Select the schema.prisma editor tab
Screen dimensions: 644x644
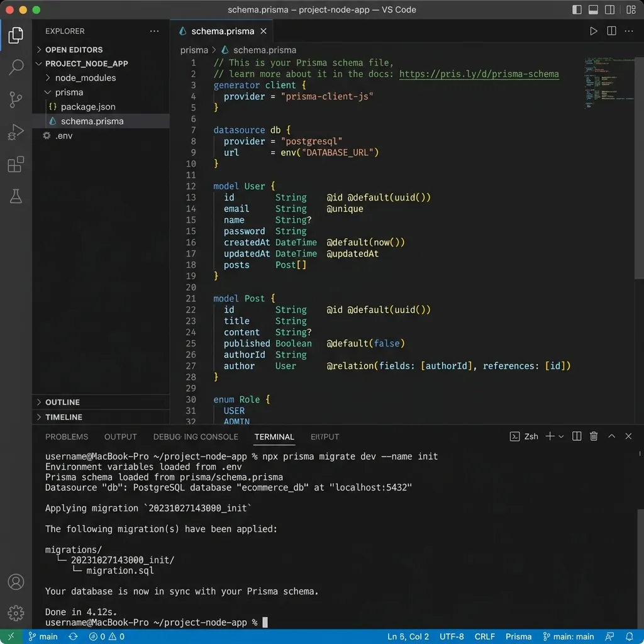222,31
